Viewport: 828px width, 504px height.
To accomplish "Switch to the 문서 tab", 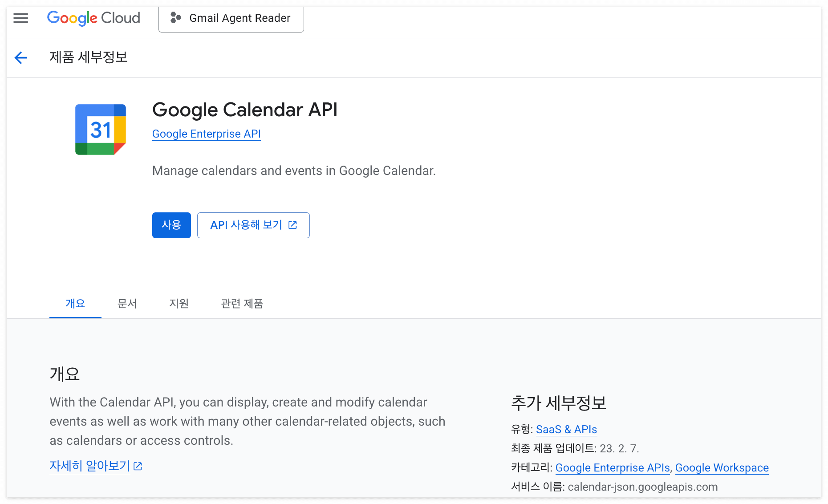I will pos(127,304).
